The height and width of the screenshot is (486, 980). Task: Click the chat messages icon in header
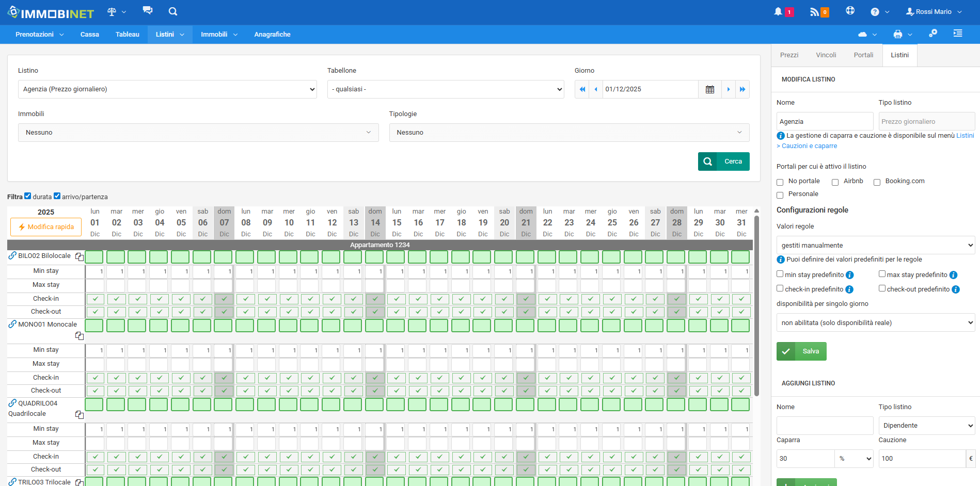pyautogui.click(x=148, y=11)
